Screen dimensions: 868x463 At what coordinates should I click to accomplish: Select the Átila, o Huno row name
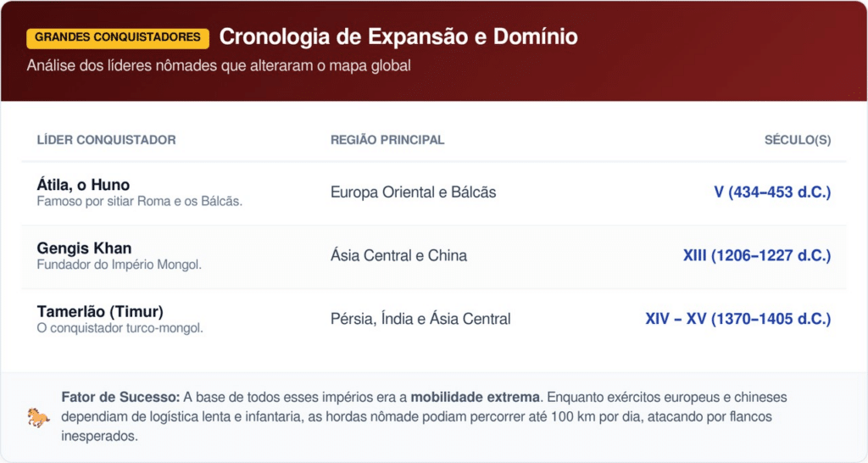83,185
